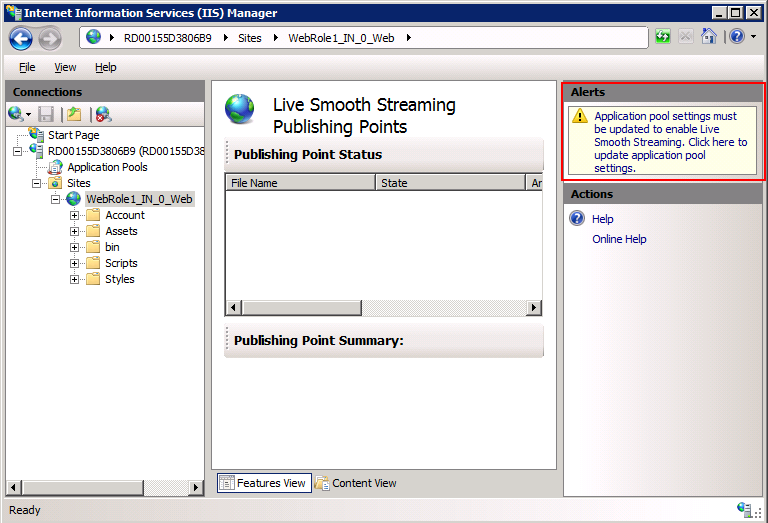
Task: Open the View menu
Action: click(65, 67)
